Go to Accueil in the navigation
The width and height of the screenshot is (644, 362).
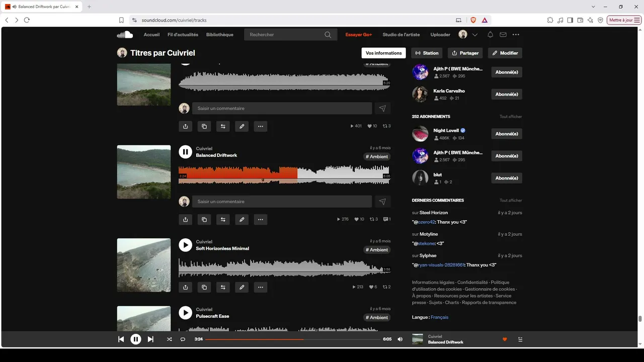point(151,35)
